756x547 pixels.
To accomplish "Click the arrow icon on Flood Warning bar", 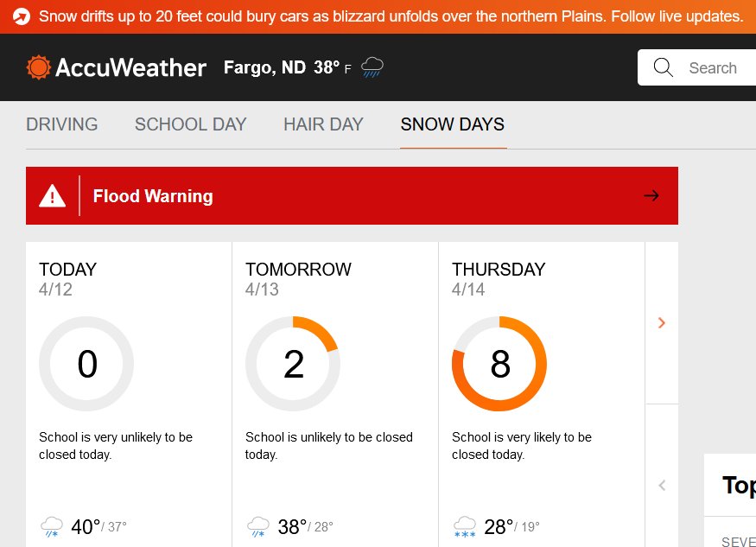I will click(x=651, y=196).
